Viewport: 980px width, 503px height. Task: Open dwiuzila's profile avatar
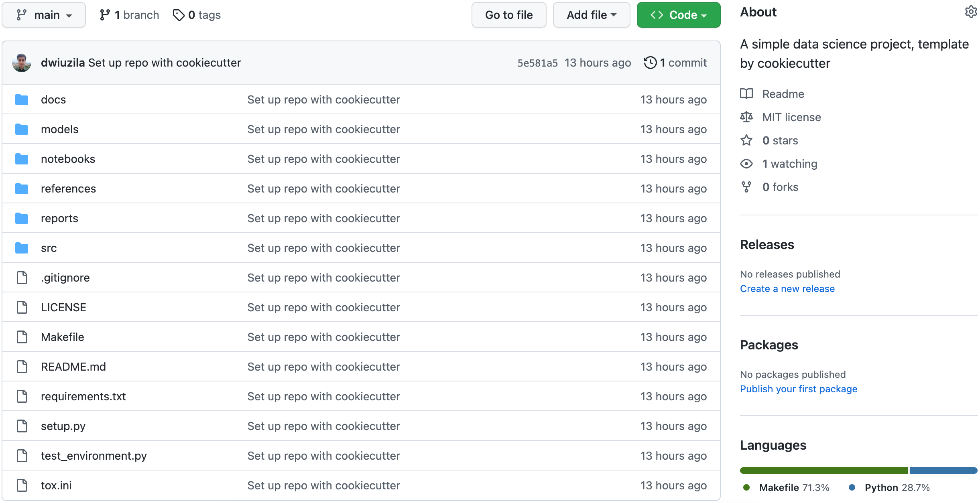[x=22, y=63]
